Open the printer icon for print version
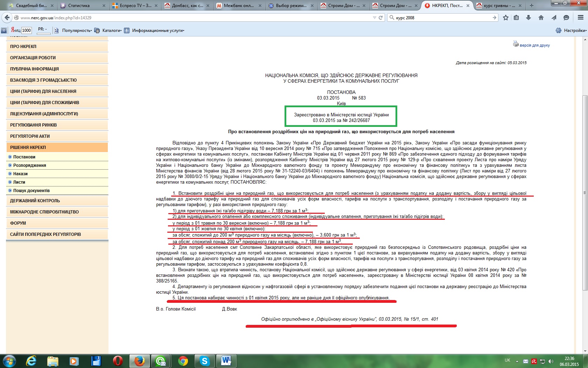588x368 pixels. click(x=516, y=44)
